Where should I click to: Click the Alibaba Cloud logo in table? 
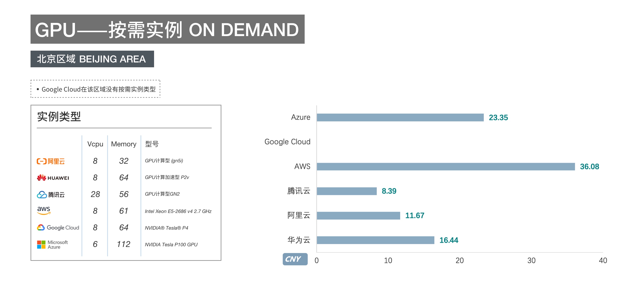(51, 161)
